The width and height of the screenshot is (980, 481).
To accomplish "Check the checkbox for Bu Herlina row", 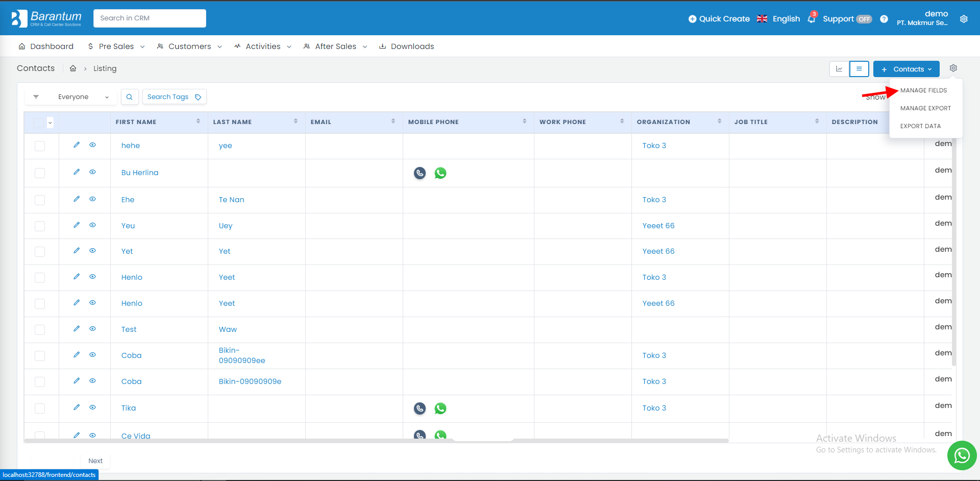I will point(40,173).
